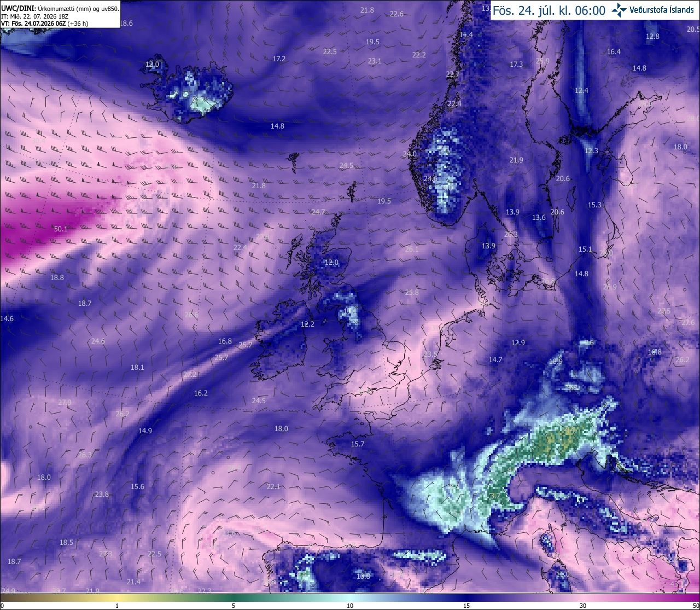700x610 pixels.
Task: Click the 50.1 maximum value label
Action: [x=61, y=229]
